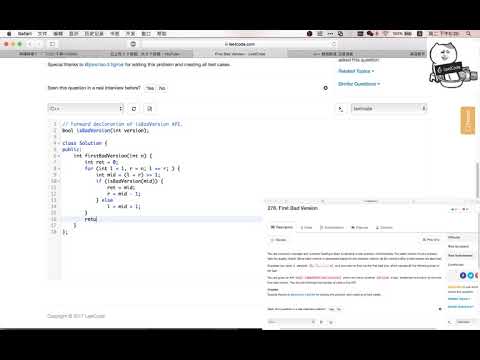Click the code line 'bool isBadVersion(int version);'

point(106,130)
